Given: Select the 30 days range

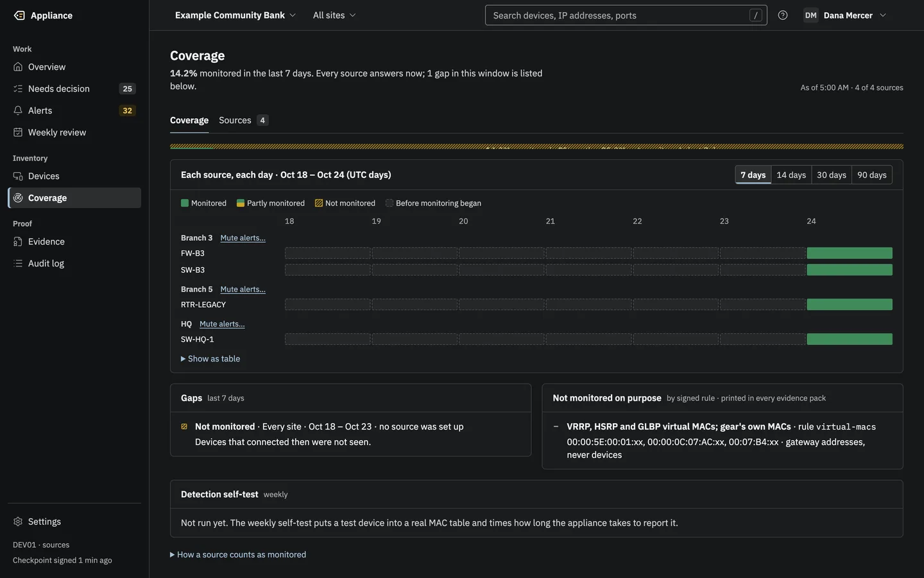Looking at the screenshot, I should tap(832, 175).
